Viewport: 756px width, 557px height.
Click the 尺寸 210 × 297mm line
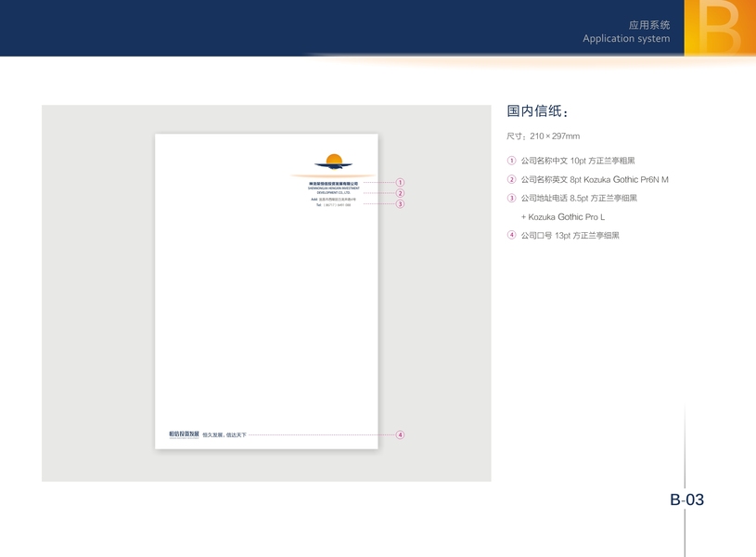(x=543, y=136)
